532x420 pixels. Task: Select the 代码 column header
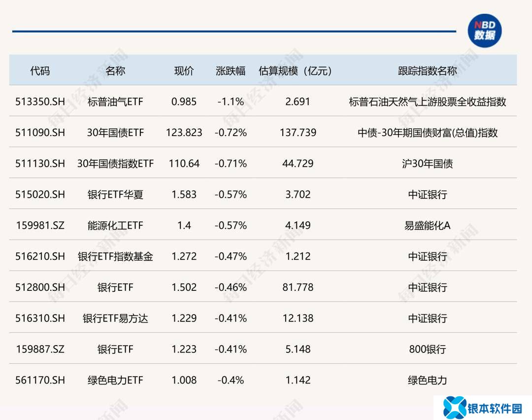pos(40,70)
